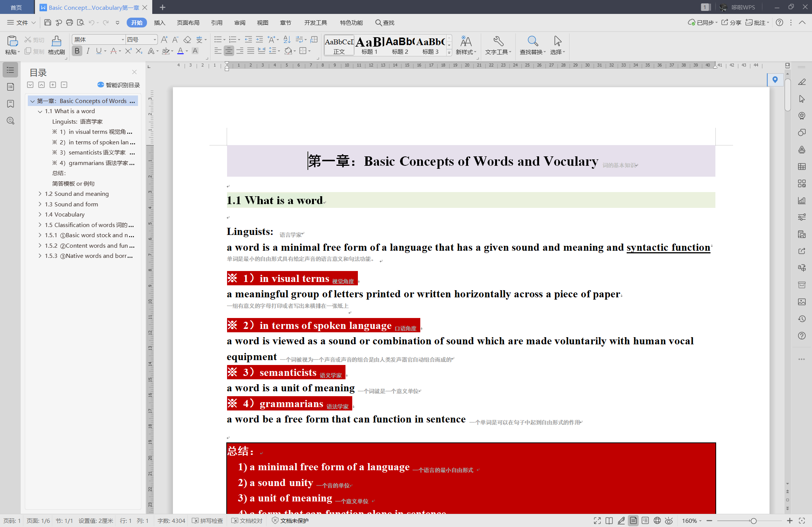Toggle justify alignment
812x527 pixels.
(251, 51)
